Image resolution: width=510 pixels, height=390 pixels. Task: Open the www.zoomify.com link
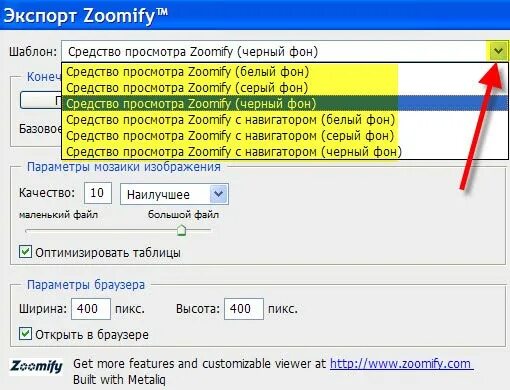pos(401,364)
